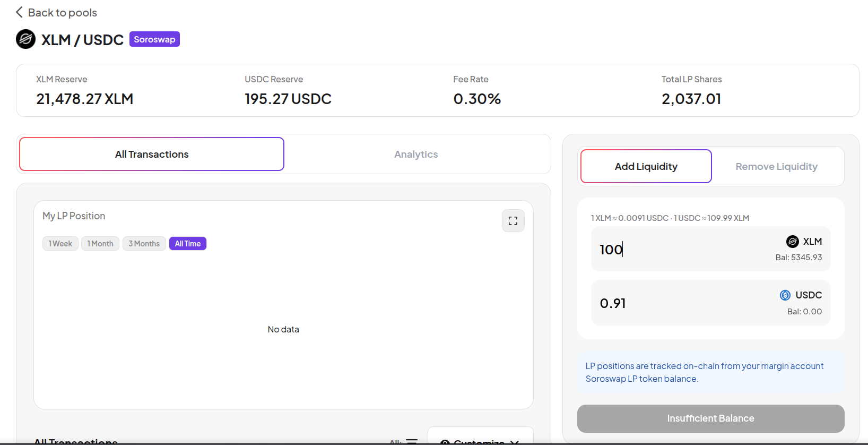Click the USDC Reserve value 195.27 USDC
Image resolution: width=868 pixels, height=445 pixels.
tap(288, 99)
